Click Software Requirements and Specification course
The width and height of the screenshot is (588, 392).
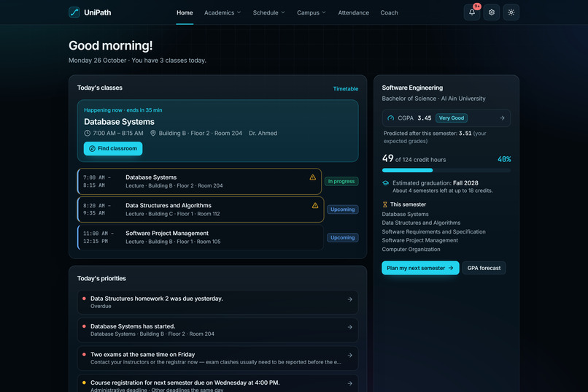(433, 232)
